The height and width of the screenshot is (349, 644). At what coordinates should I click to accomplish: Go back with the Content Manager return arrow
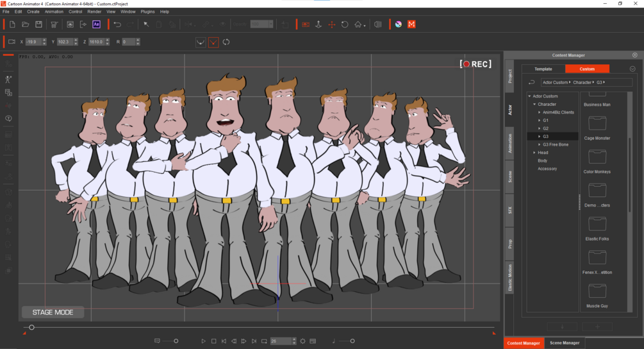(531, 82)
